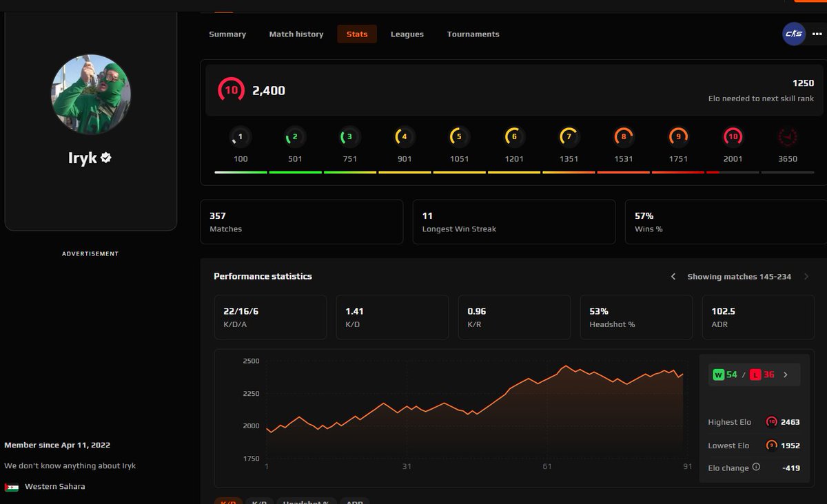Click the skill level 5 badge icon
Image resolution: width=827 pixels, height=504 pixels.
coord(459,137)
